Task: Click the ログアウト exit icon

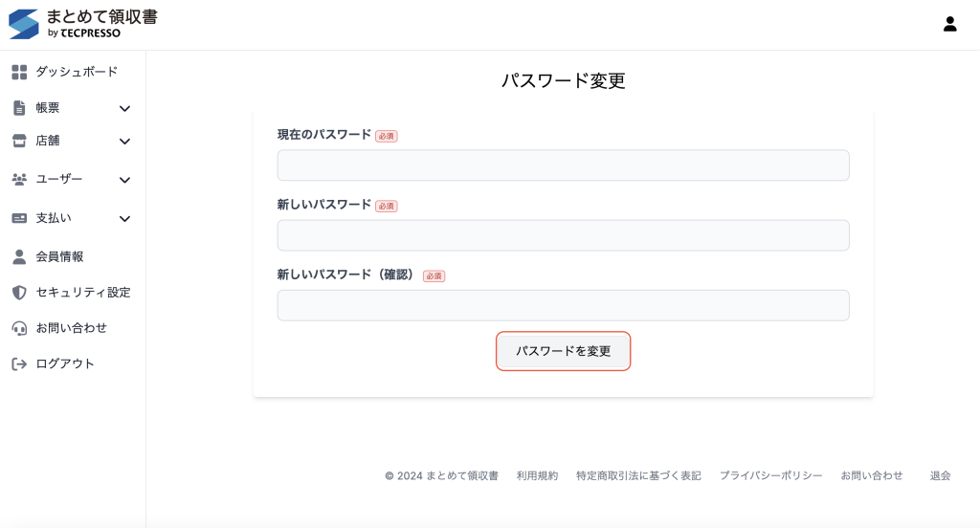Action: pyautogui.click(x=19, y=364)
